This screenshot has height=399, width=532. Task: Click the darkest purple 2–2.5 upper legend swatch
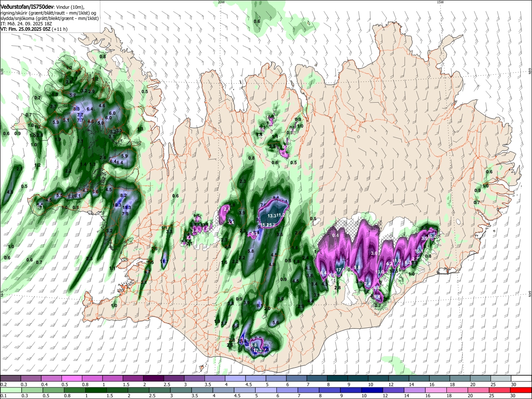click(153, 378)
